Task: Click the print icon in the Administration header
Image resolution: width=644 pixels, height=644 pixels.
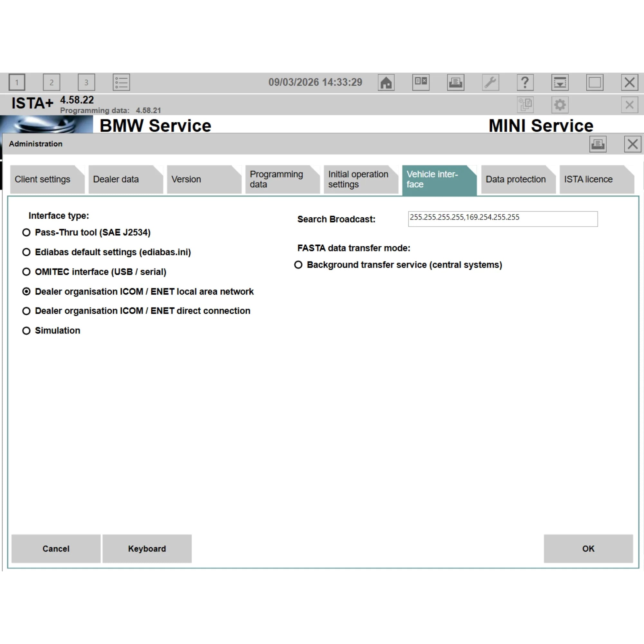Action: (x=598, y=144)
